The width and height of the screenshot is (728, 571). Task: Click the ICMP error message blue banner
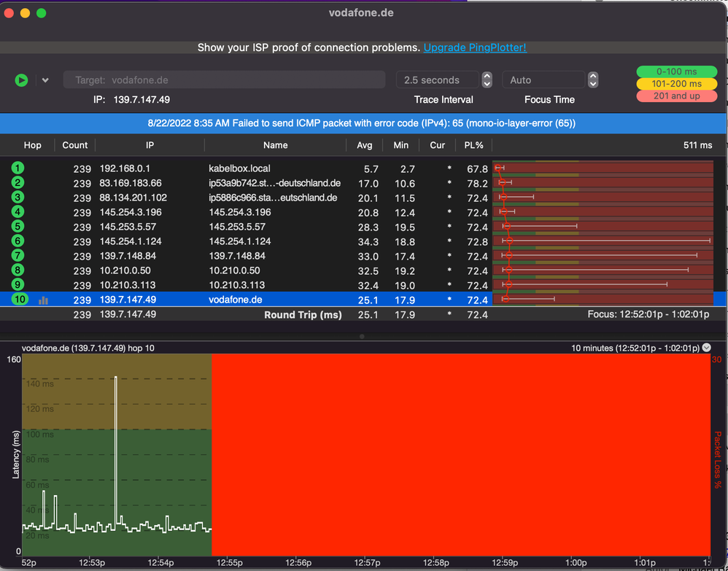(x=362, y=123)
